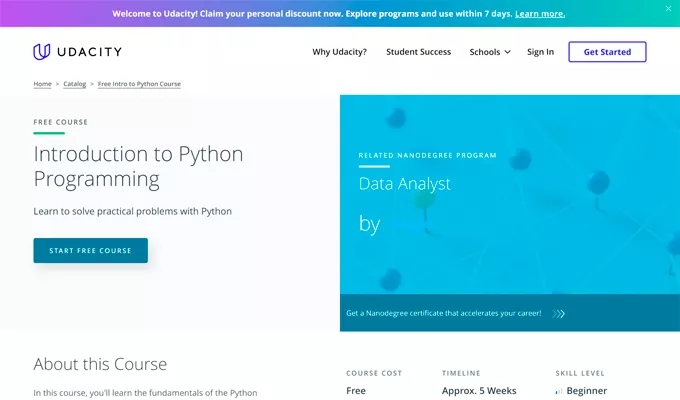Click the Approx. 5 Weeks timeline value
Viewport: 680px width, 400px height.
click(479, 391)
